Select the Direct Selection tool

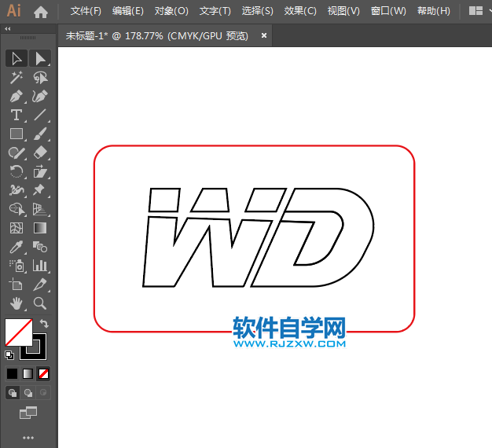point(40,58)
